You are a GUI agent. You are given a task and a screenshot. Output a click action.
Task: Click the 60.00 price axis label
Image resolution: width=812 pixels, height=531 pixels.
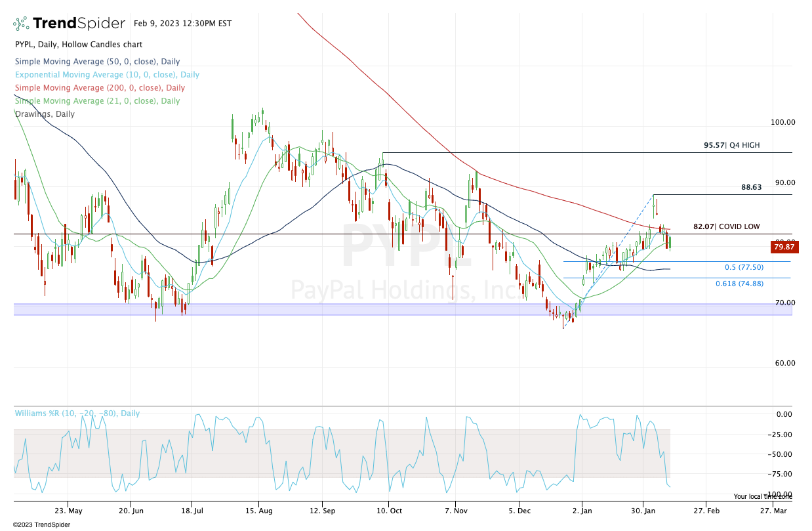[x=785, y=363]
